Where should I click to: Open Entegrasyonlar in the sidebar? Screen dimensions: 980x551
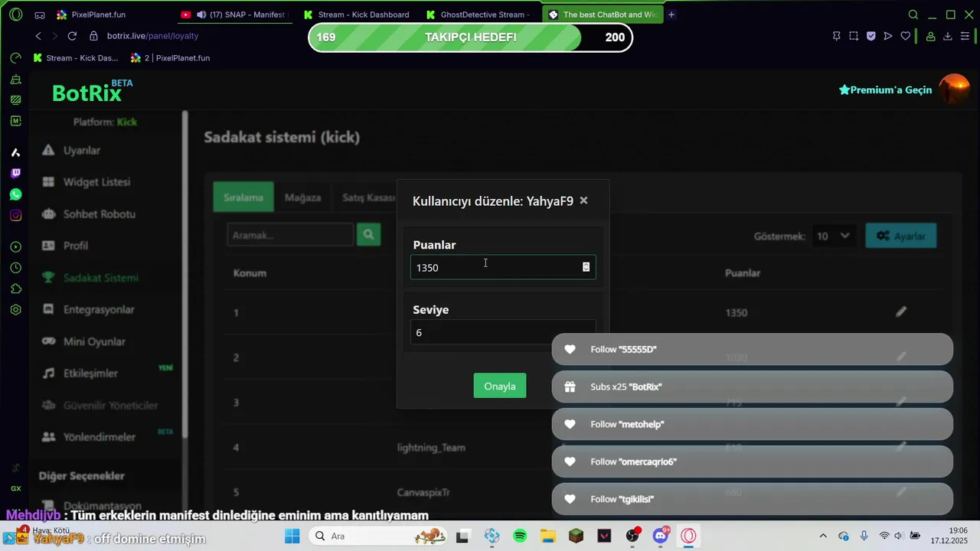click(x=99, y=310)
